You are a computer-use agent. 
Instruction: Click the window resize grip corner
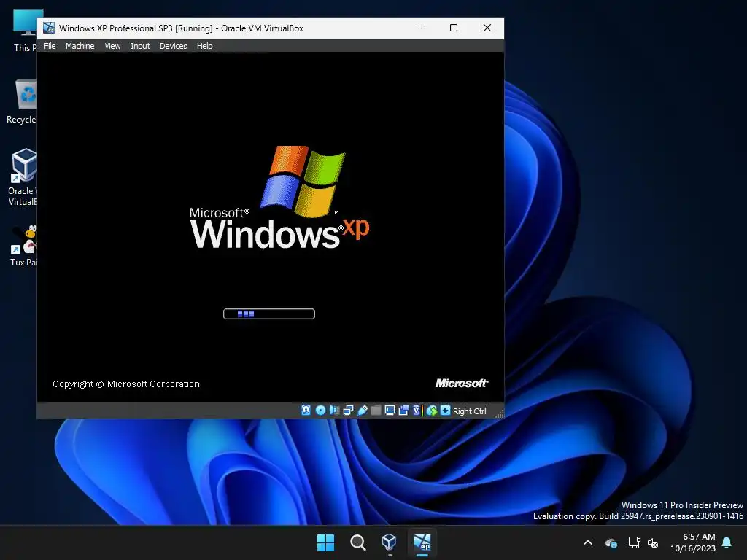pyautogui.click(x=499, y=414)
